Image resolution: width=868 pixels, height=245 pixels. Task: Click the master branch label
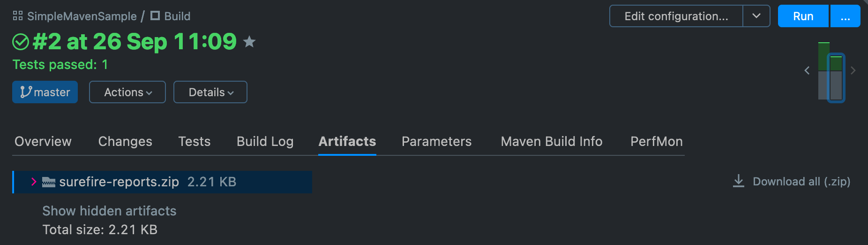45,92
